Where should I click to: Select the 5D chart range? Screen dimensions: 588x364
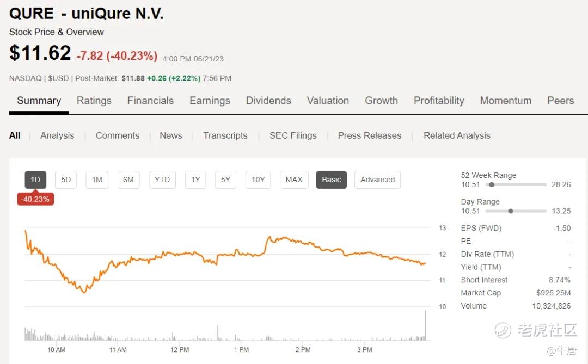click(66, 180)
